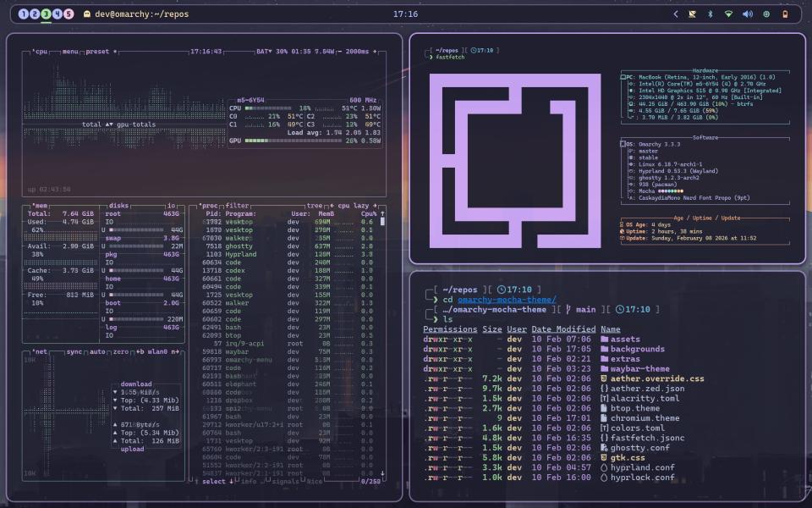Toggle zero in btop net box
The width and height of the screenshot is (812, 508).
pos(121,352)
